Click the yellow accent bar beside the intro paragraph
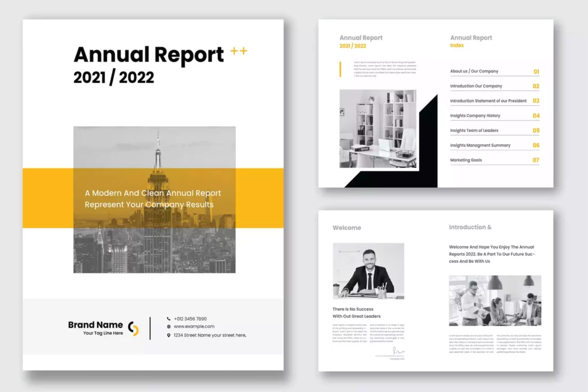 [x=340, y=69]
